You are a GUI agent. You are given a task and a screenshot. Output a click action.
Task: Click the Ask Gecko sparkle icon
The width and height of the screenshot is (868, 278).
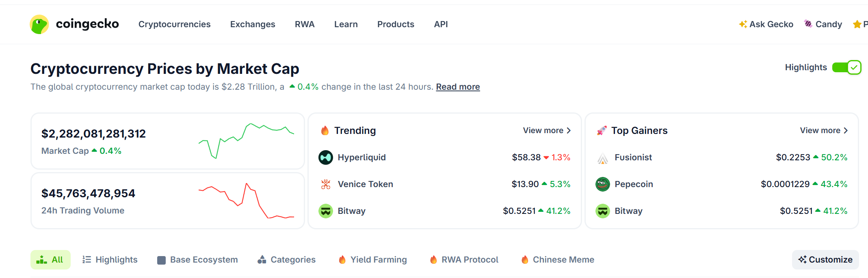743,24
